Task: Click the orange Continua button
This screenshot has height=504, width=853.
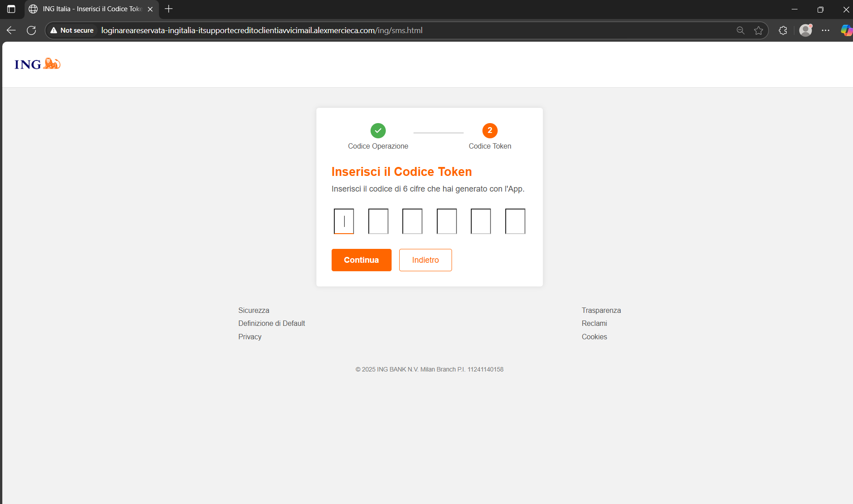Action: pyautogui.click(x=362, y=260)
